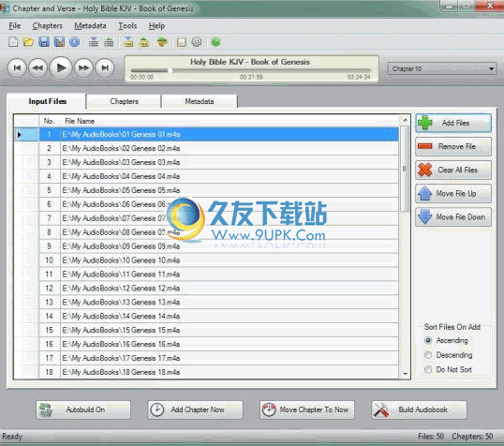Click the Clear All Files button
This screenshot has width=504, height=446.
pos(453,170)
